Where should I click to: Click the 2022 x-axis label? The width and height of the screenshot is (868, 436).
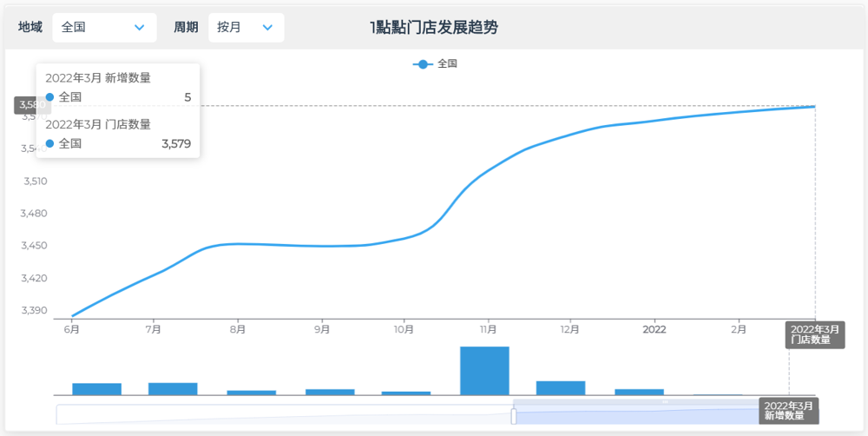pos(654,330)
